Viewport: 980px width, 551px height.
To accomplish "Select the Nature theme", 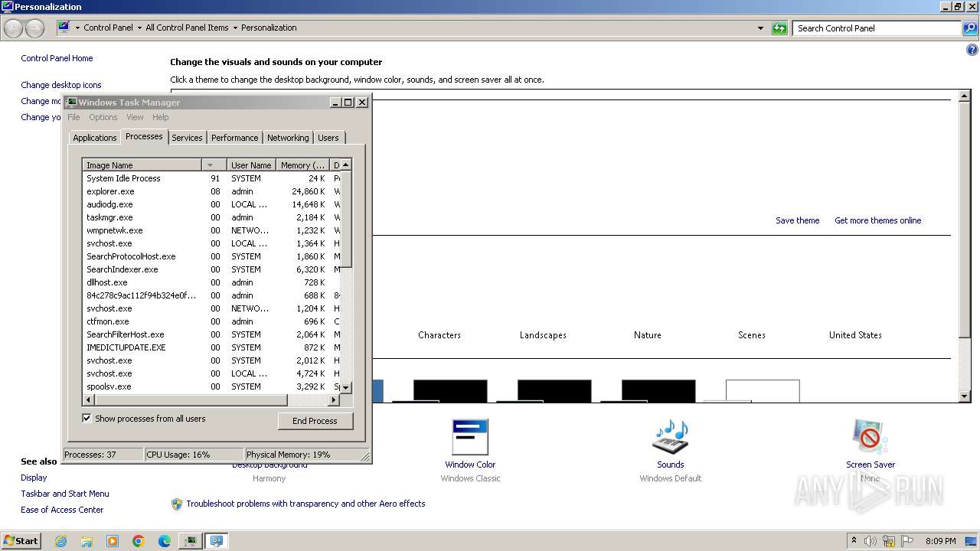I will click(647, 335).
